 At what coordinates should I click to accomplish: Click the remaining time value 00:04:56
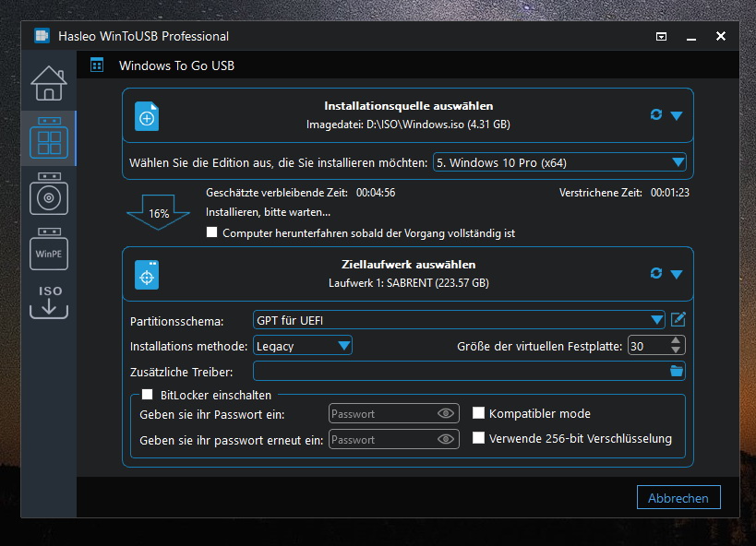tap(376, 193)
